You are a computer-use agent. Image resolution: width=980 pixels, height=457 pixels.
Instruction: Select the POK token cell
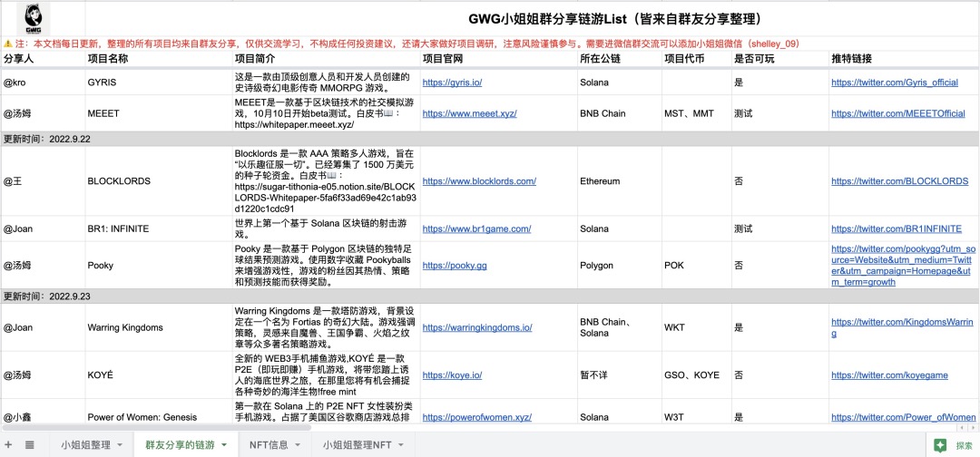(x=696, y=266)
